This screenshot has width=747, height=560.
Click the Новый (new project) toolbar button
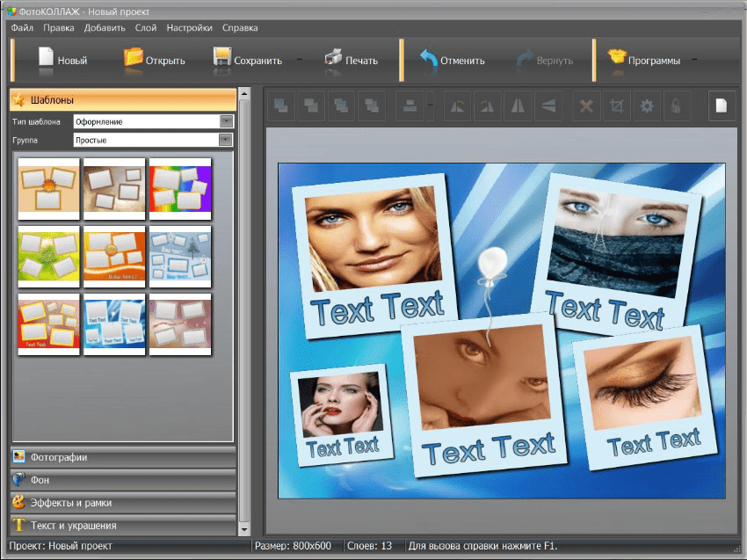(62, 61)
